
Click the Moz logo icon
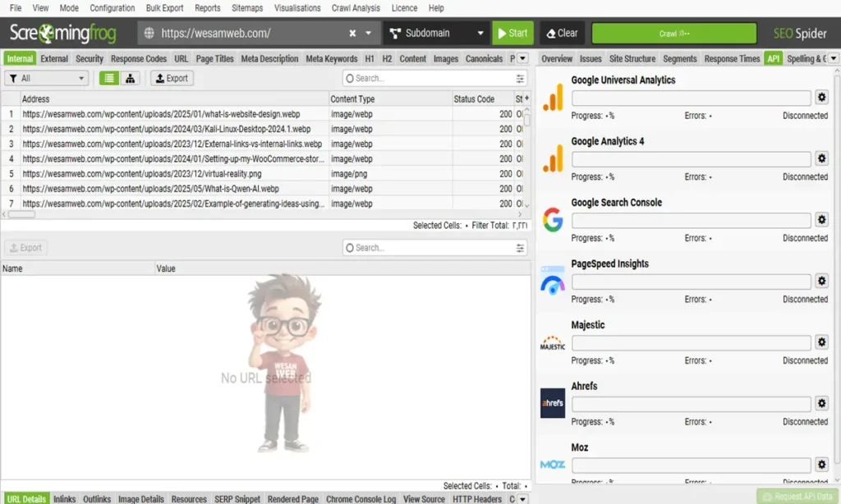(552, 464)
